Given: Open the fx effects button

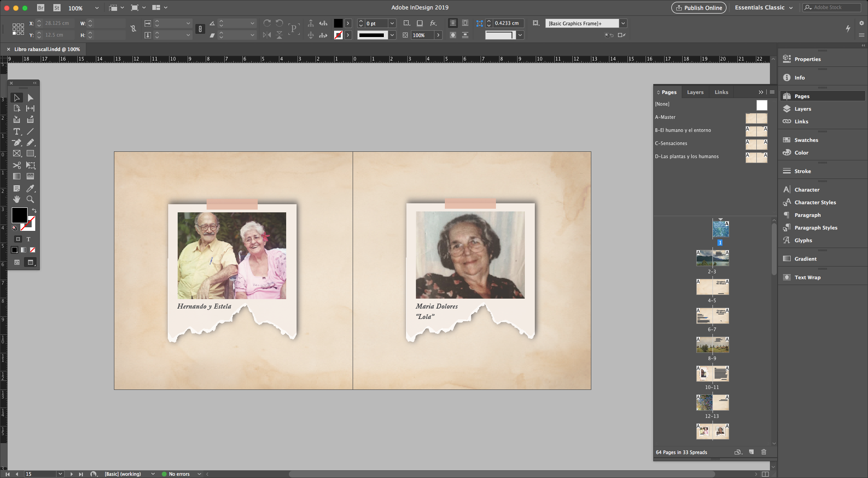Looking at the screenshot, I should 433,23.
